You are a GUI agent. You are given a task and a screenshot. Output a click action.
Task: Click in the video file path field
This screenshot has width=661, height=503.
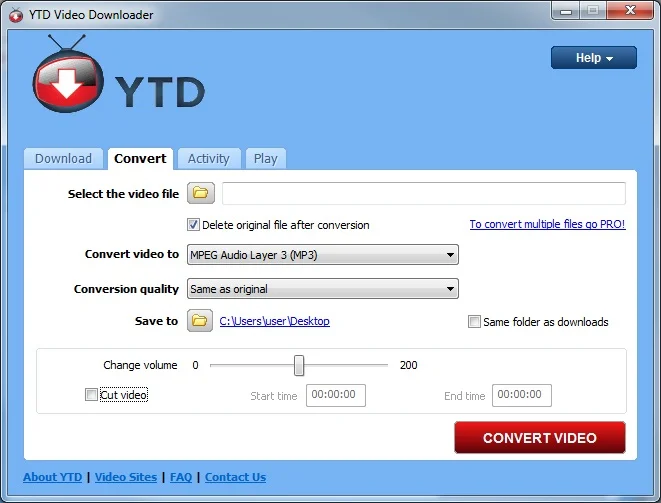click(424, 193)
